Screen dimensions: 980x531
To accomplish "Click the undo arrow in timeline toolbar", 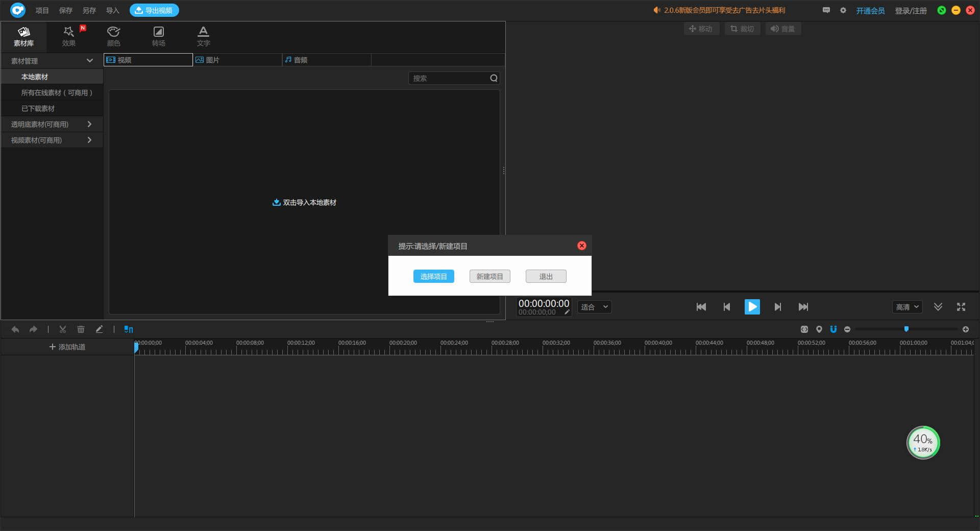I will click(15, 329).
